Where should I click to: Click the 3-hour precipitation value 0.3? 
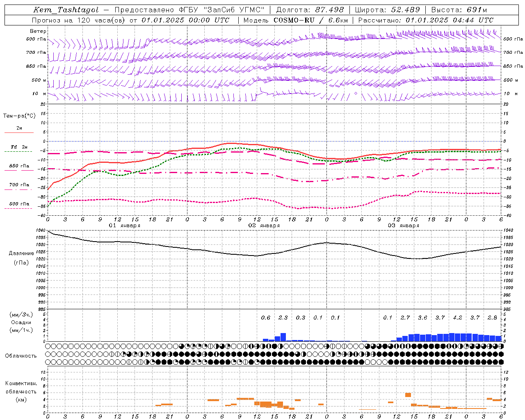pyautogui.click(x=301, y=317)
